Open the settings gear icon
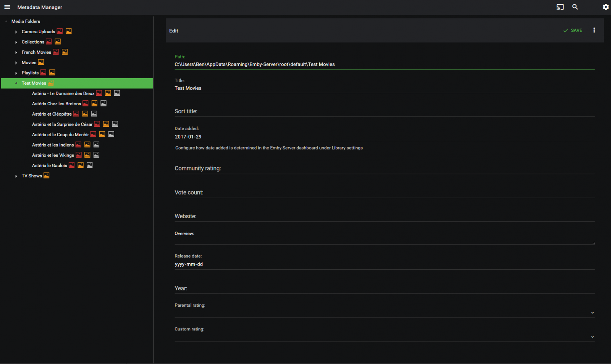Screen dimensions: 611x364 point(605,7)
